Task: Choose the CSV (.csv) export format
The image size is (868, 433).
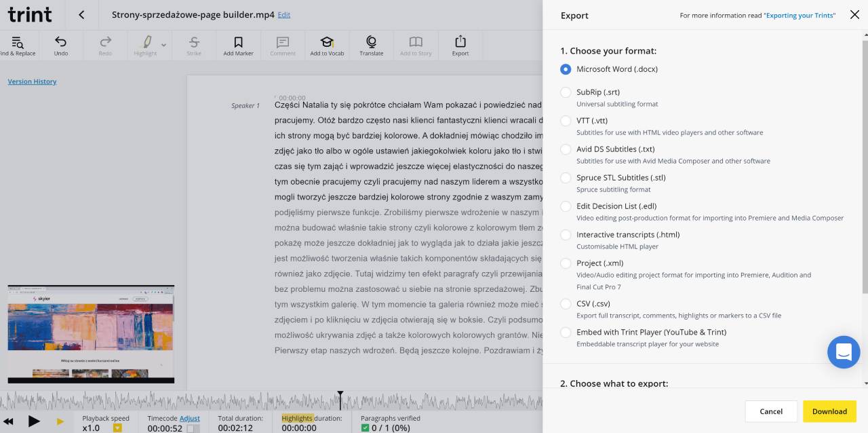Action: [566, 304]
